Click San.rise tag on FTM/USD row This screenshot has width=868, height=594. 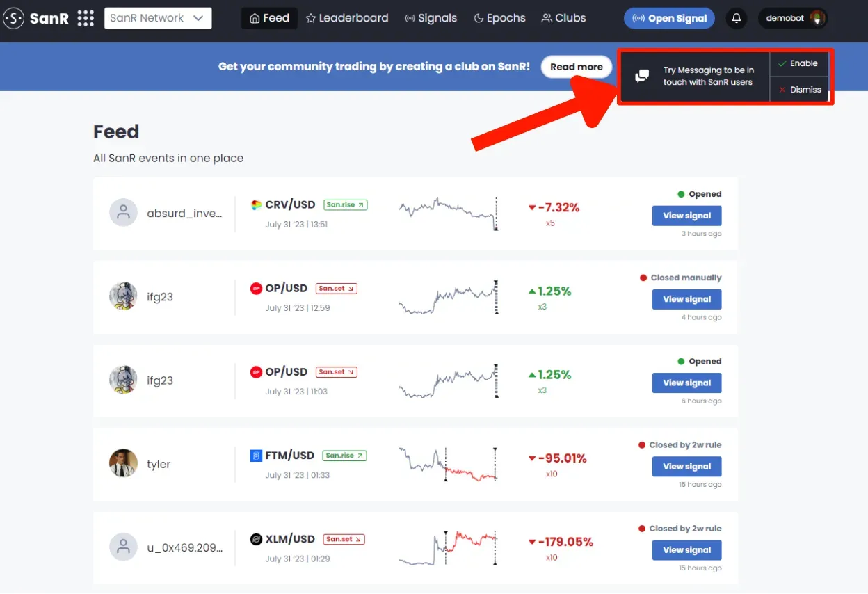[x=345, y=456]
